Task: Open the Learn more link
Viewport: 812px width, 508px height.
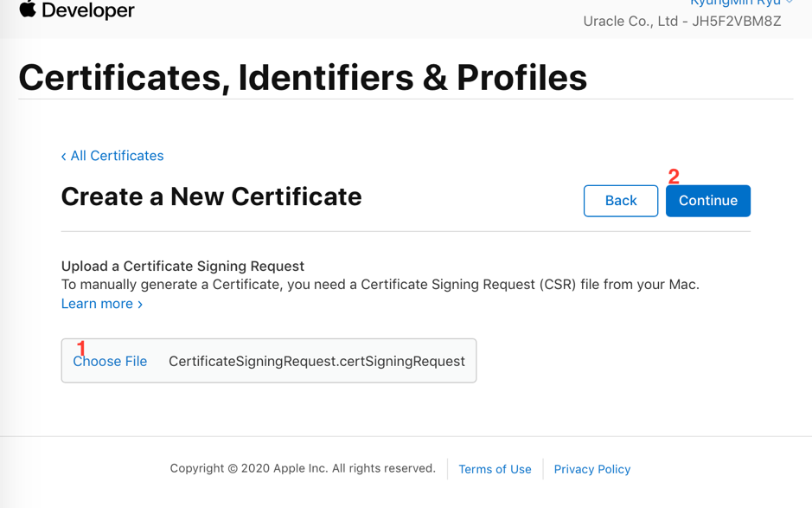Action: point(102,304)
